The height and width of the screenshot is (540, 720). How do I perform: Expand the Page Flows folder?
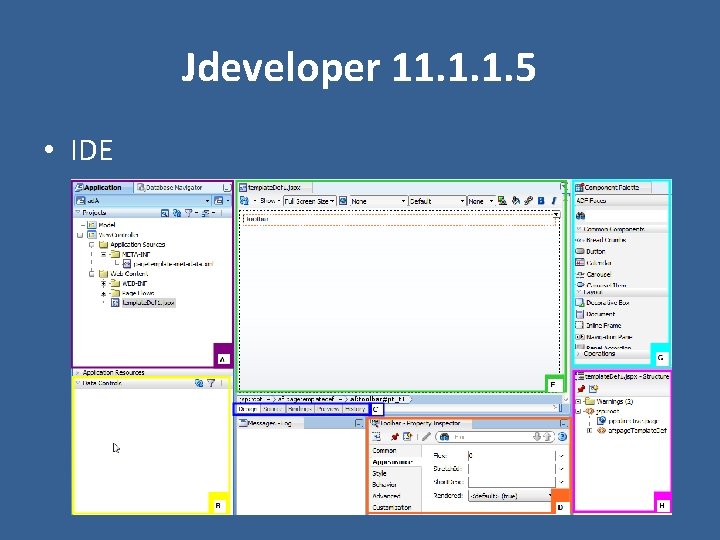point(103,293)
